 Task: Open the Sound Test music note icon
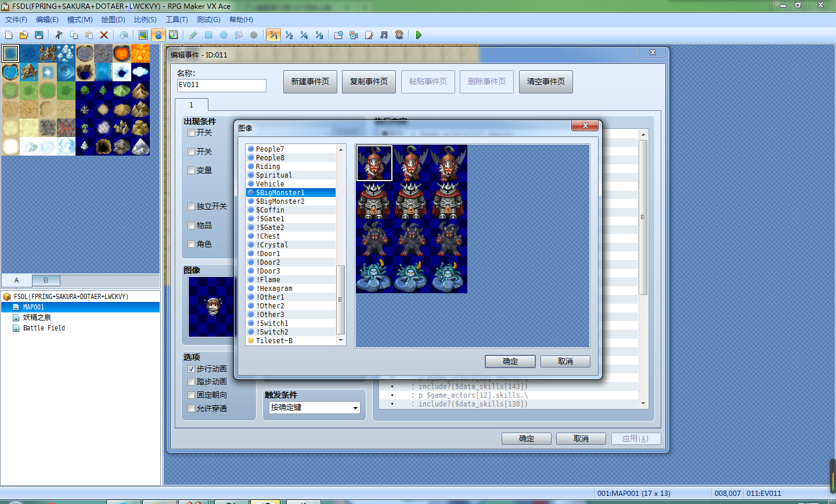[384, 35]
